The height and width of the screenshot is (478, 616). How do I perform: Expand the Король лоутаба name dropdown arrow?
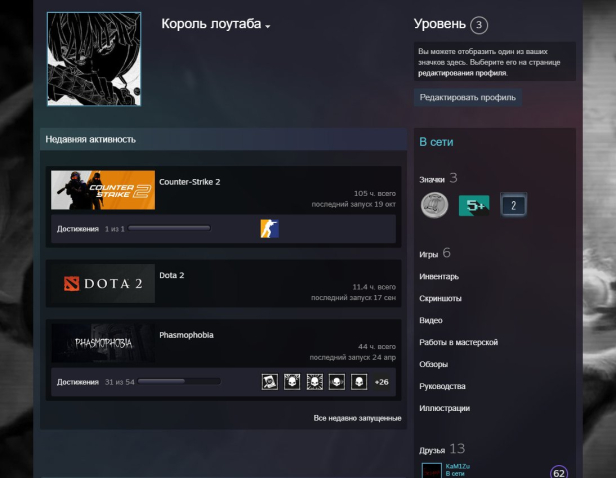coord(268,26)
